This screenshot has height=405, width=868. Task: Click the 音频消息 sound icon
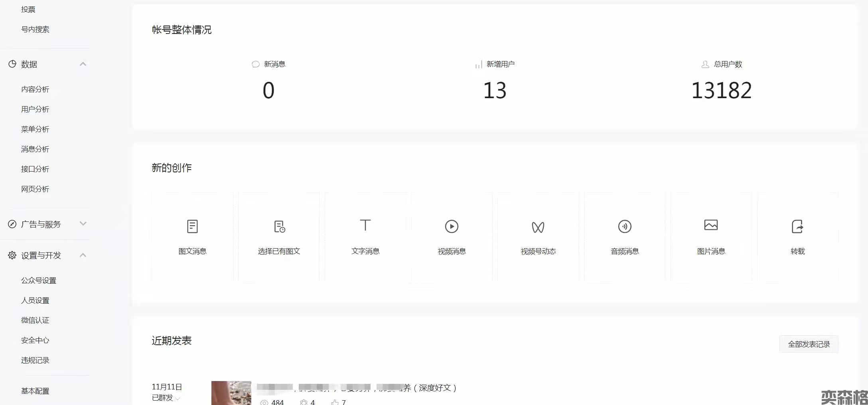625,226
